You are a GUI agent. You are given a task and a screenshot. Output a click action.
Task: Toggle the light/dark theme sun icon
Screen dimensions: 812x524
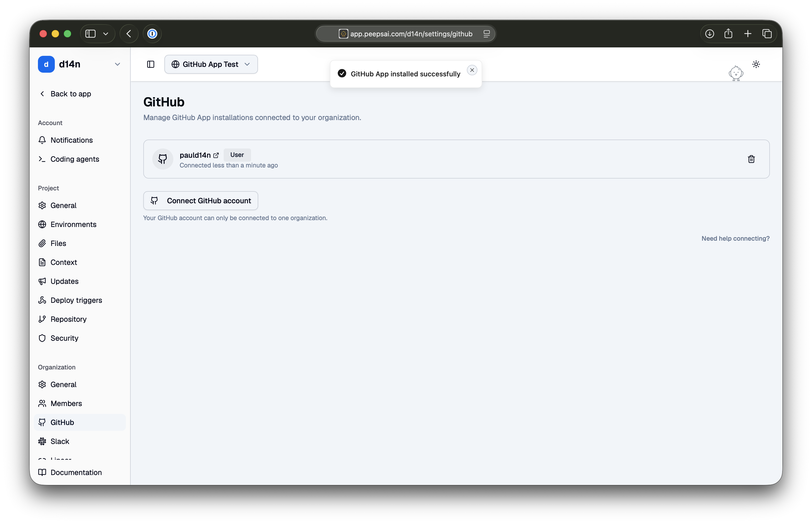[x=756, y=64]
